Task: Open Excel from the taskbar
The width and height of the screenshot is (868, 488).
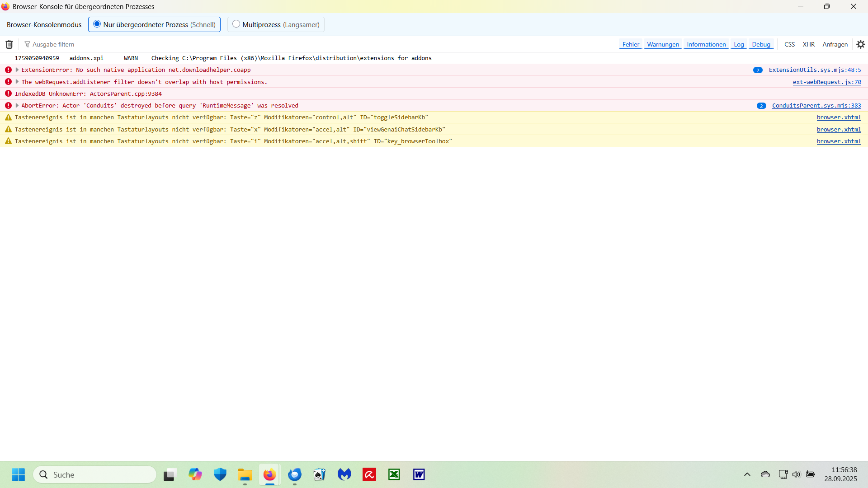Action: pyautogui.click(x=394, y=474)
